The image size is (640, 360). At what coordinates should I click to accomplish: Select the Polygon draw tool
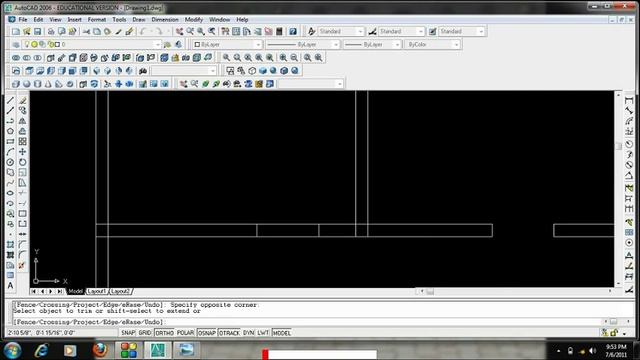[x=11, y=131]
